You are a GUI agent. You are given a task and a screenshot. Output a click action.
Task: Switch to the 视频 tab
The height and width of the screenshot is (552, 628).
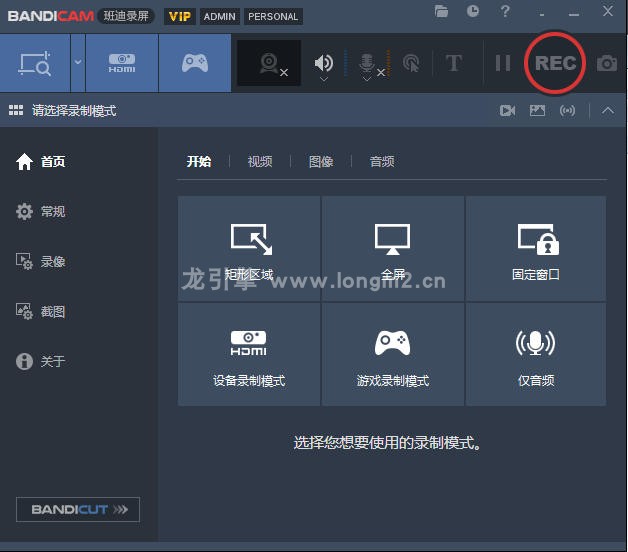[260, 161]
